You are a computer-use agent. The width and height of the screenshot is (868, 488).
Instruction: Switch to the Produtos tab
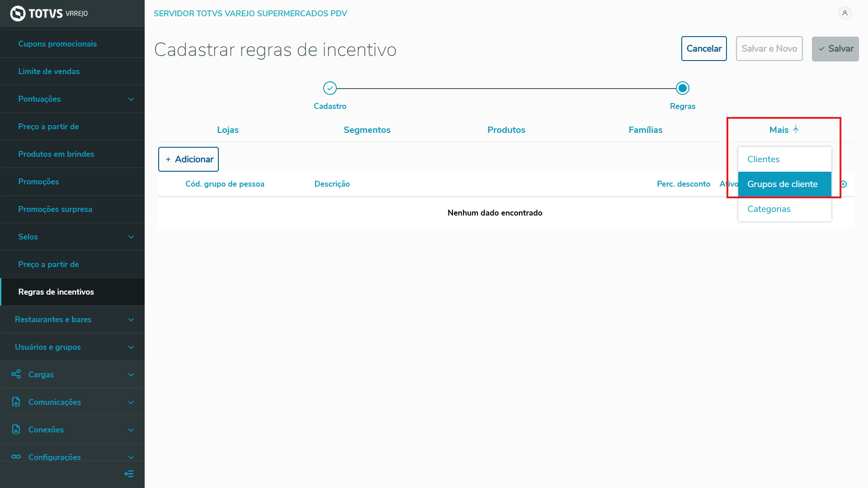click(506, 130)
